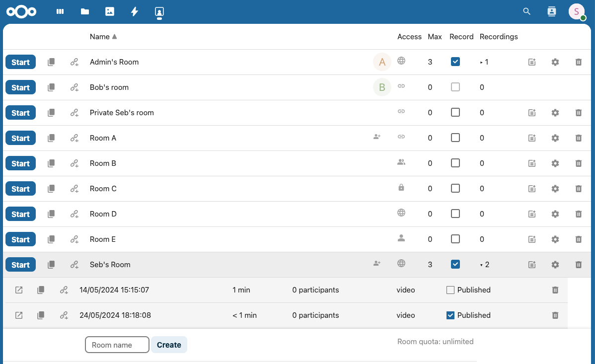Click the search magnifier icon

pyautogui.click(x=527, y=11)
